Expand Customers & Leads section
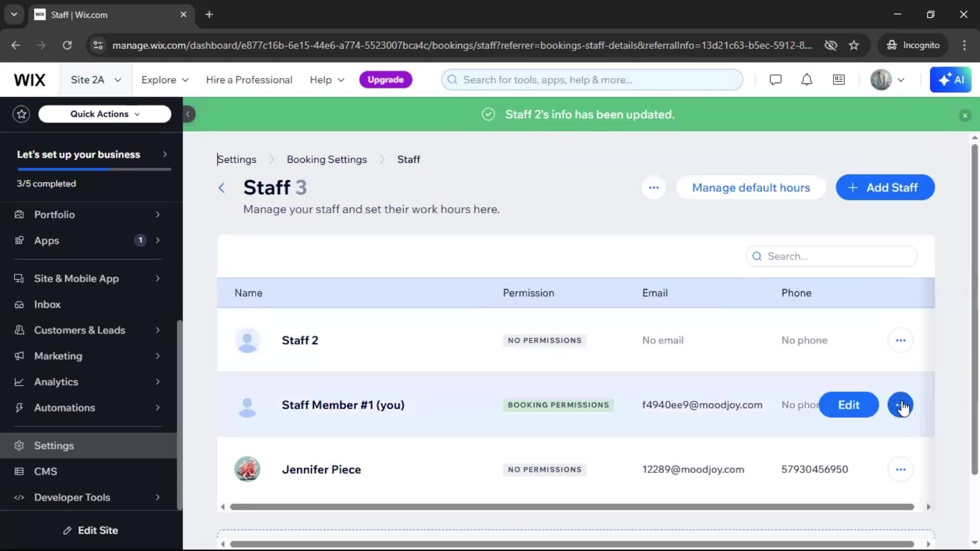This screenshot has width=980, height=551. [x=88, y=330]
